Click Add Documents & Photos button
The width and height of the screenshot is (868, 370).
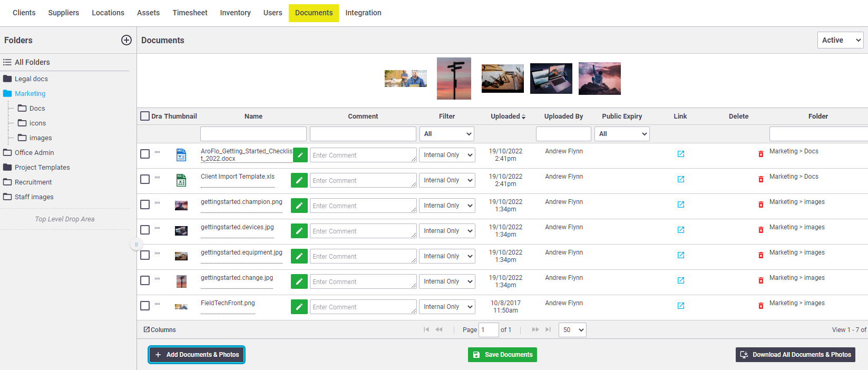pos(197,355)
